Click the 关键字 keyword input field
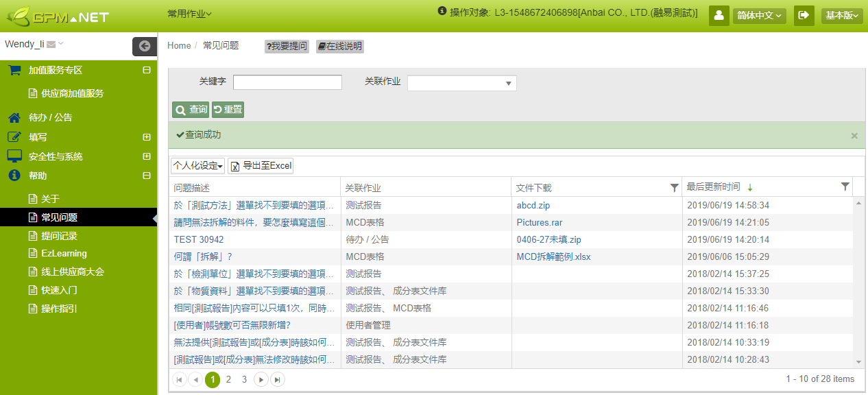This screenshot has width=868, height=395. pyautogui.click(x=287, y=82)
